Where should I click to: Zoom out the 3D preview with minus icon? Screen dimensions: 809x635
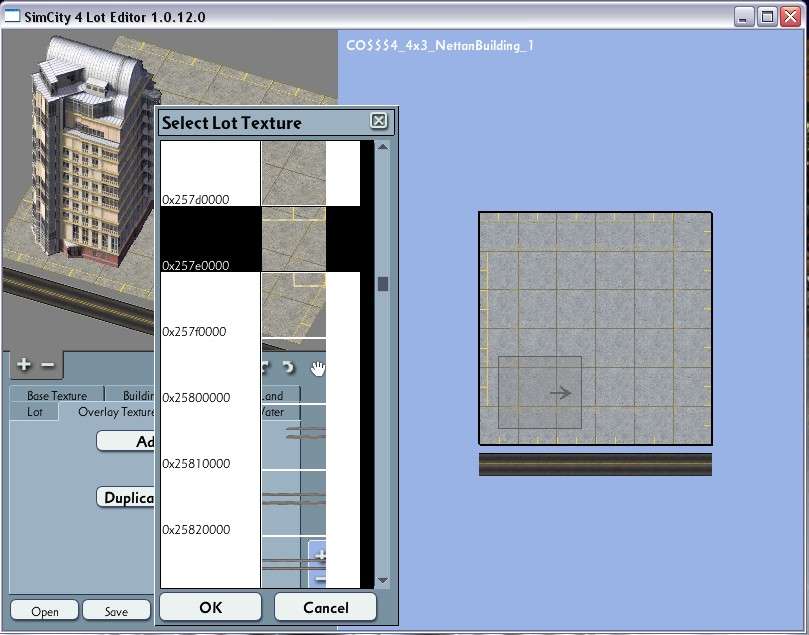pos(47,365)
